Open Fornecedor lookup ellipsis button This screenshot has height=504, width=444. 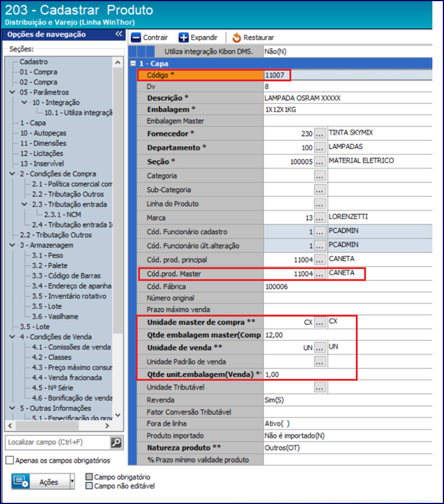pyautogui.click(x=320, y=134)
